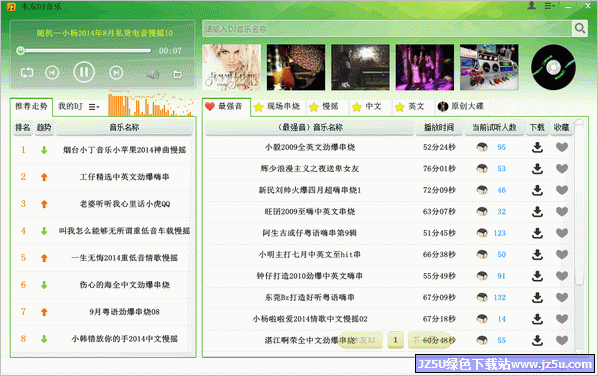Open the user account icon in title bar
The image size is (598, 376).
531,5
